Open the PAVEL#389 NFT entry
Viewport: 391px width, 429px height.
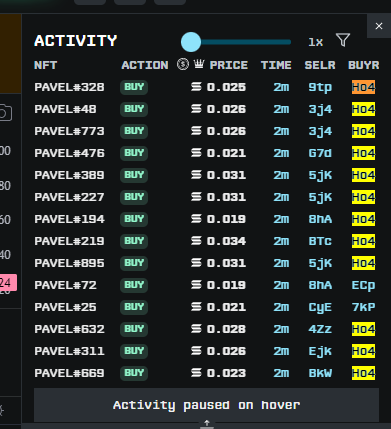[x=69, y=175]
